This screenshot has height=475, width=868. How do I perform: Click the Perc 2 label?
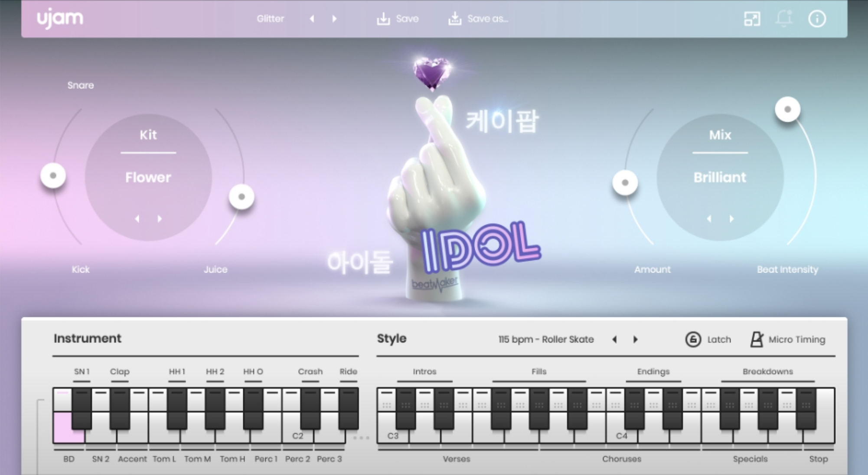pyautogui.click(x=297, y=459)
